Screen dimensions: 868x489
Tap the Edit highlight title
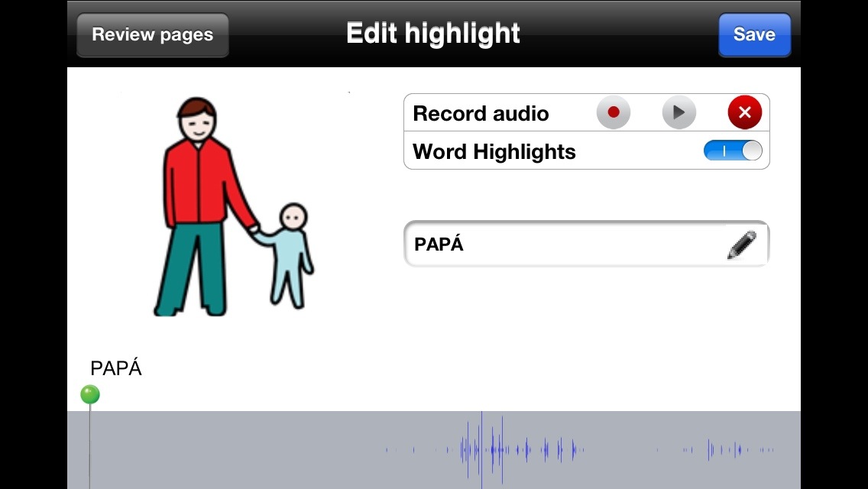(x=432, y=34)
